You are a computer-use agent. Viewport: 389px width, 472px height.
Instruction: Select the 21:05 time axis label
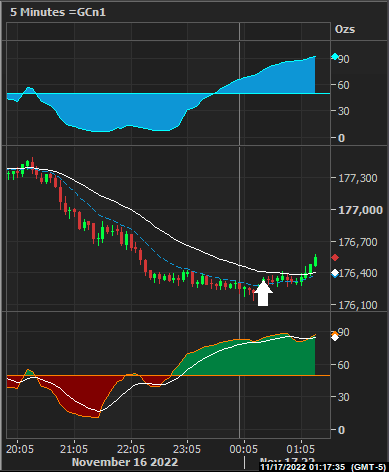74,449
